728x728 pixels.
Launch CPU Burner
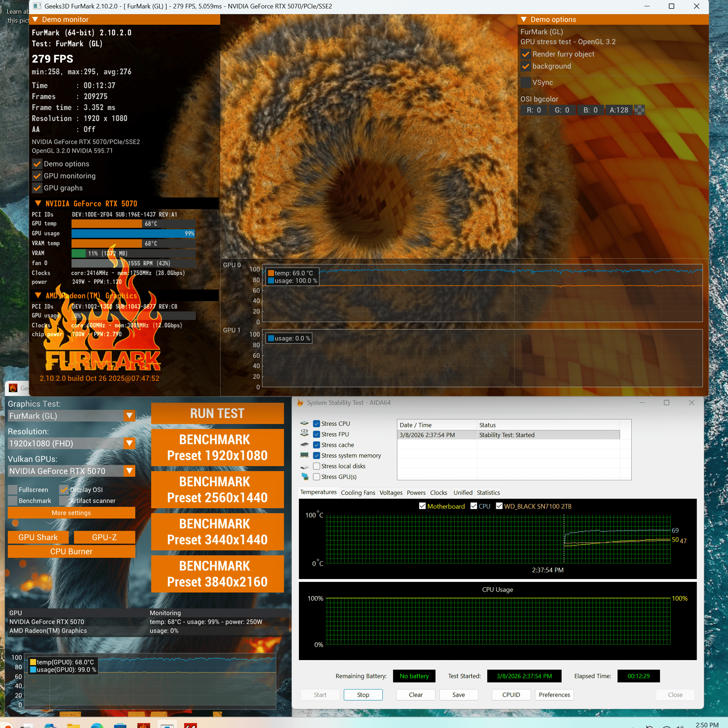pyautogui.click(x=71, y=551)
